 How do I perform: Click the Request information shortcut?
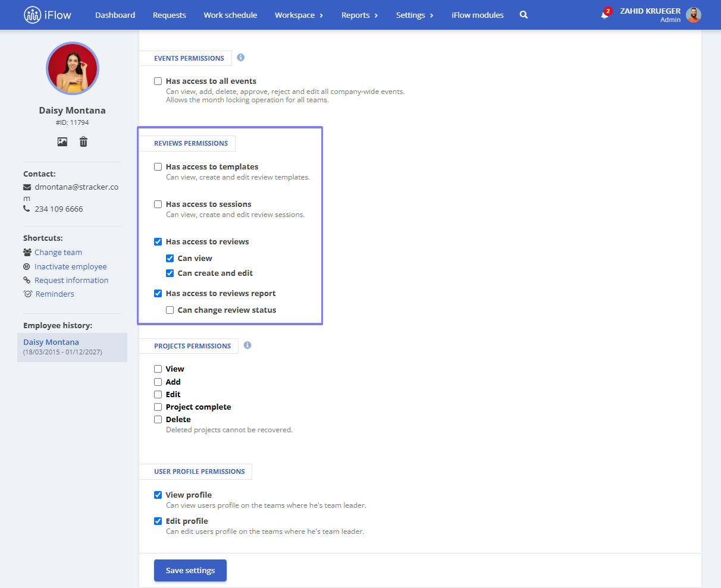[x=71, y=280]
